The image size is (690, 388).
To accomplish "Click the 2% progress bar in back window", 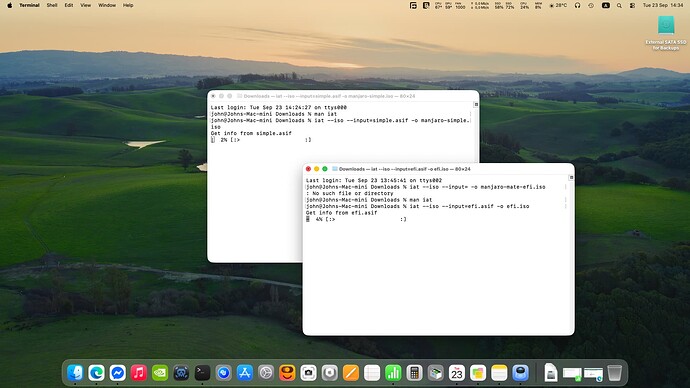I will coord(261,140).
